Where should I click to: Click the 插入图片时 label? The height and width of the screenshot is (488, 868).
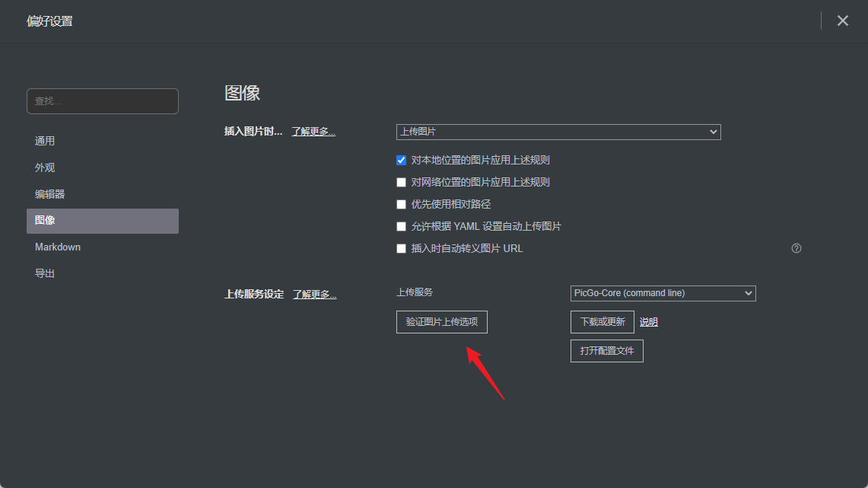tap(253, 131)
